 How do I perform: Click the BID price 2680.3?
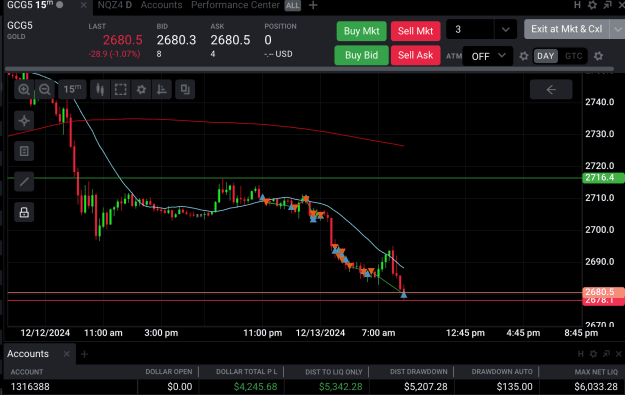pos(176,40)
